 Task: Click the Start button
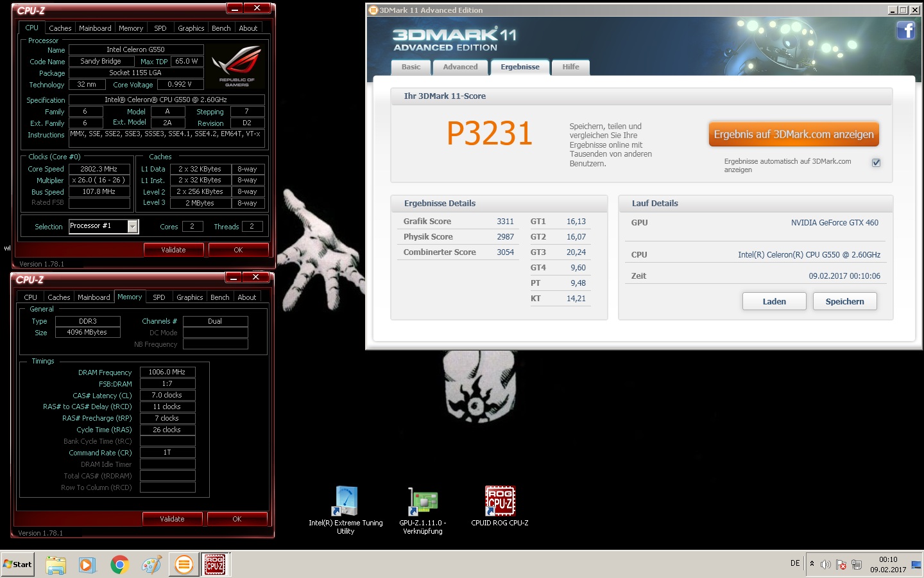coord(17,565)
